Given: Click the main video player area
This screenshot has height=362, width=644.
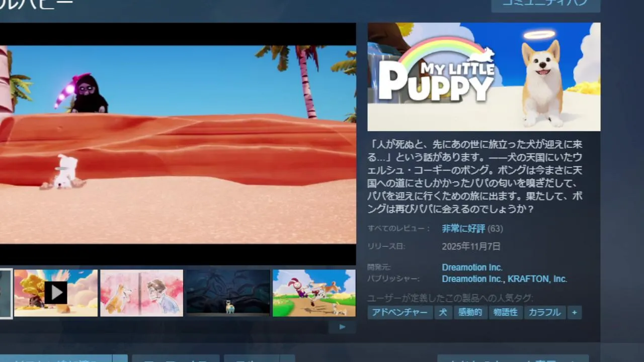Looking at the screenshot, I should [178, 144].
